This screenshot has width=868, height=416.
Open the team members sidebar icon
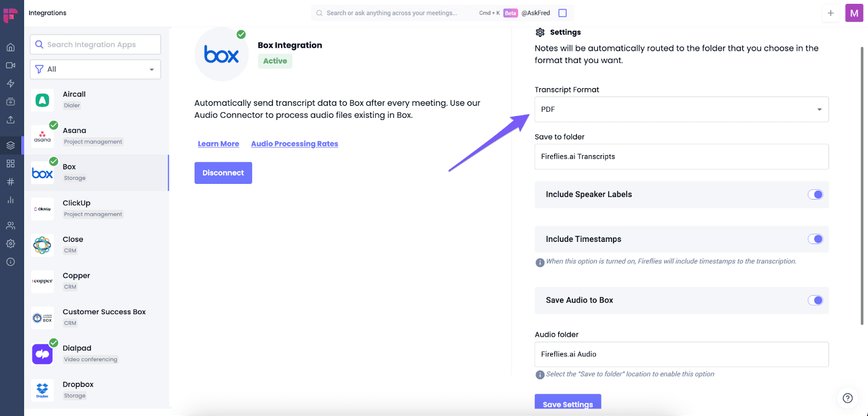pyautogui.click(x=10, y=226)
